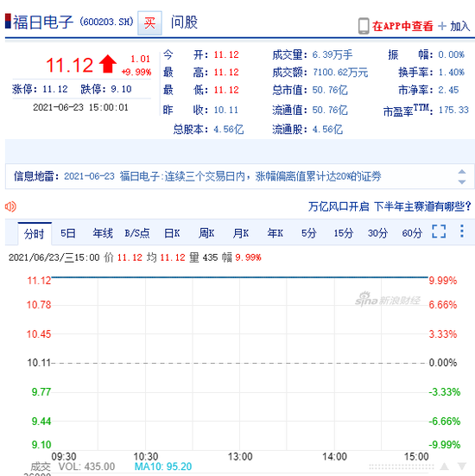Image resolution: width=475 pixels, height=476 pixels.
Task: Click the gray up triangle beside the volume chart
Action: [445, 466]
